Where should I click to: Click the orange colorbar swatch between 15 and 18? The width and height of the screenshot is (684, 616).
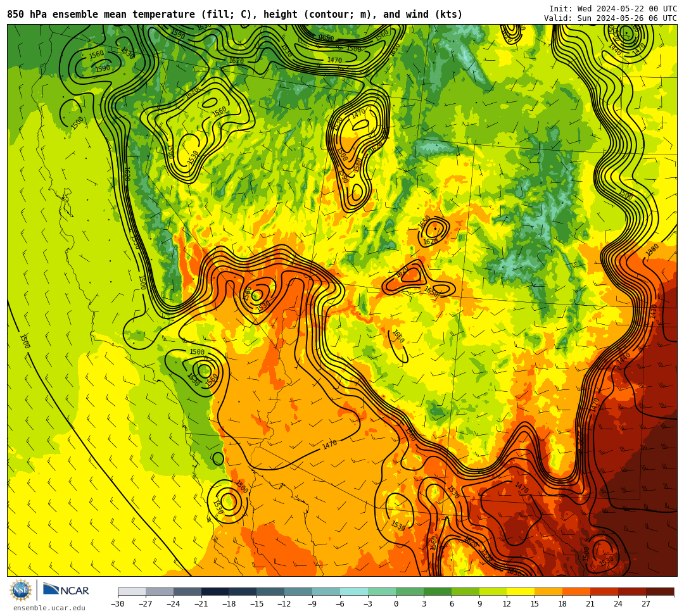click(548, 591)
